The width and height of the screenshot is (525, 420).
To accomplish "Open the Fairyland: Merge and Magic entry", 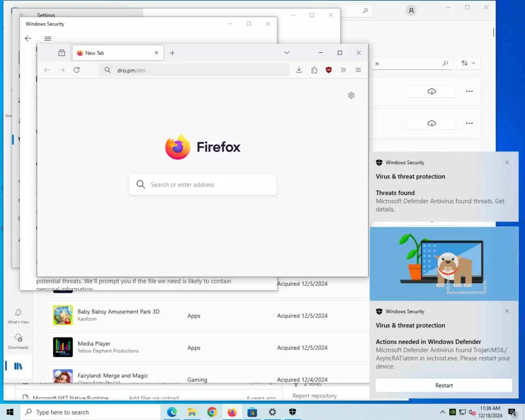I will 209,375.
